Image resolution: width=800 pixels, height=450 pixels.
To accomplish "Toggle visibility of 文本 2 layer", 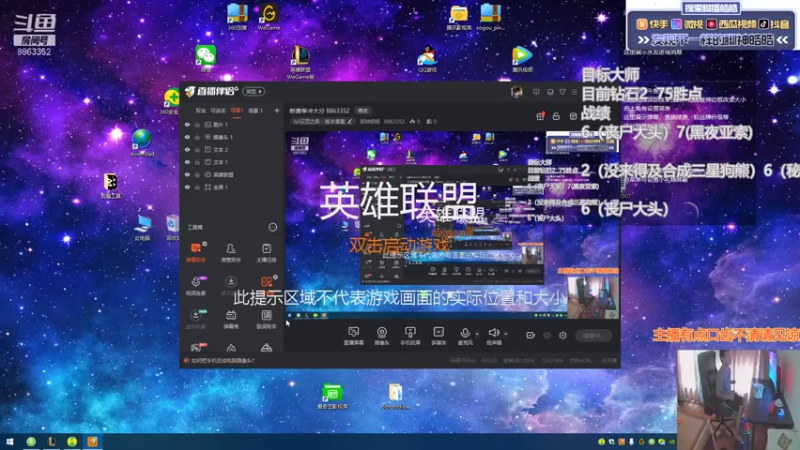I will pyautogui.click(x=187, y=149).
